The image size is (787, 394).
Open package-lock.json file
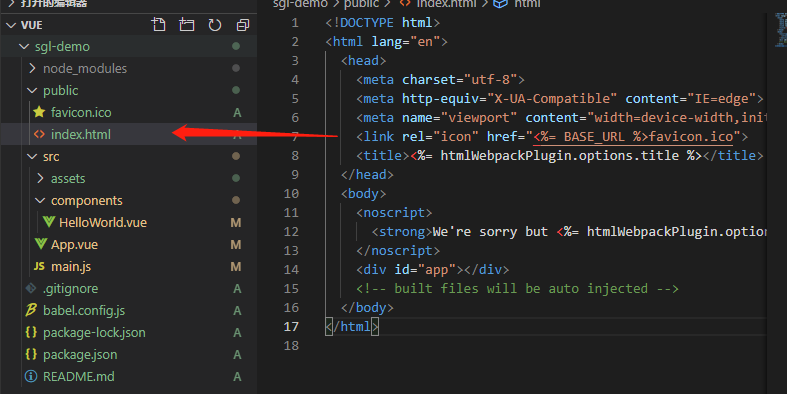coord(94,333)
